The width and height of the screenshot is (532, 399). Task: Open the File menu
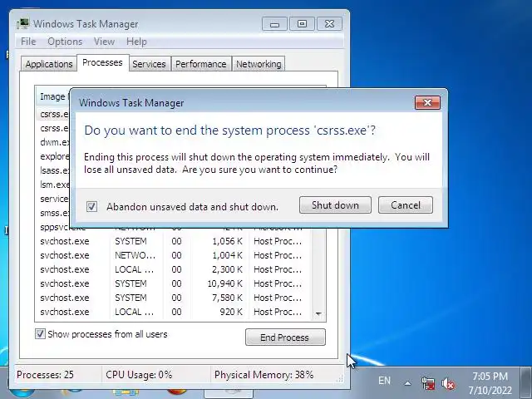pyautogui.click(x=28, y=42)
